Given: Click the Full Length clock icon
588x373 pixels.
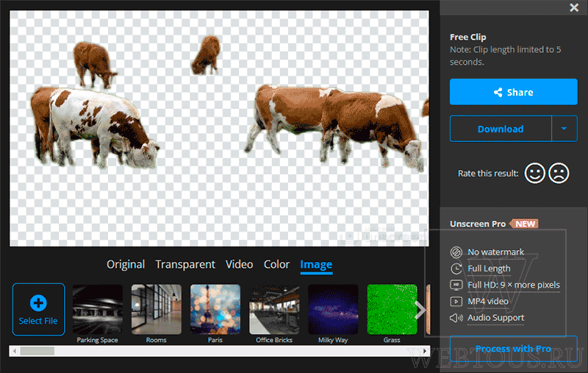Looking at the screenshot, I should pos(456,269).
